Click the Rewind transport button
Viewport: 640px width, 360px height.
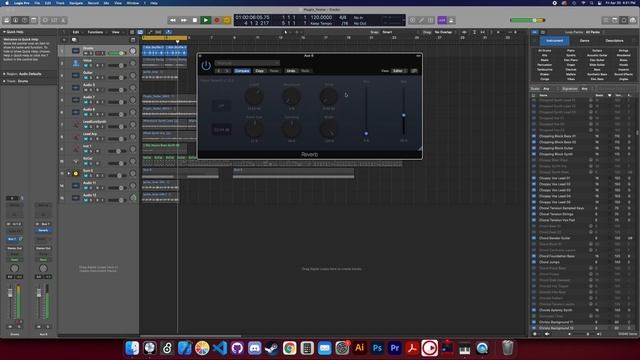click(173, 20)
